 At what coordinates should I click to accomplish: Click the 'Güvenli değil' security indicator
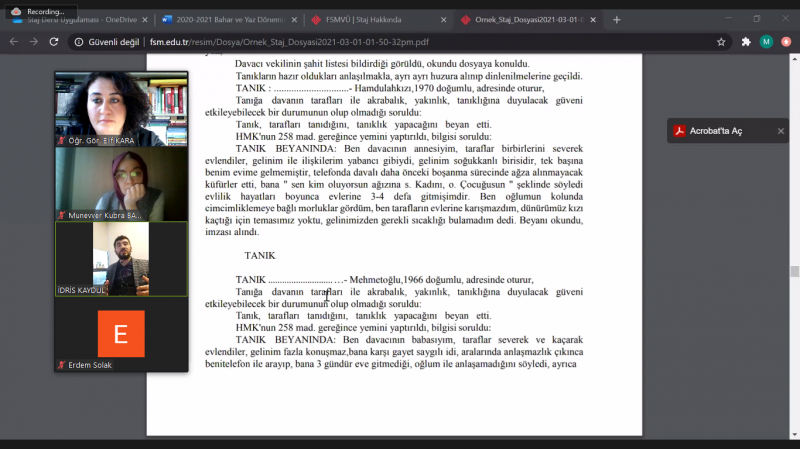[109, 42]
